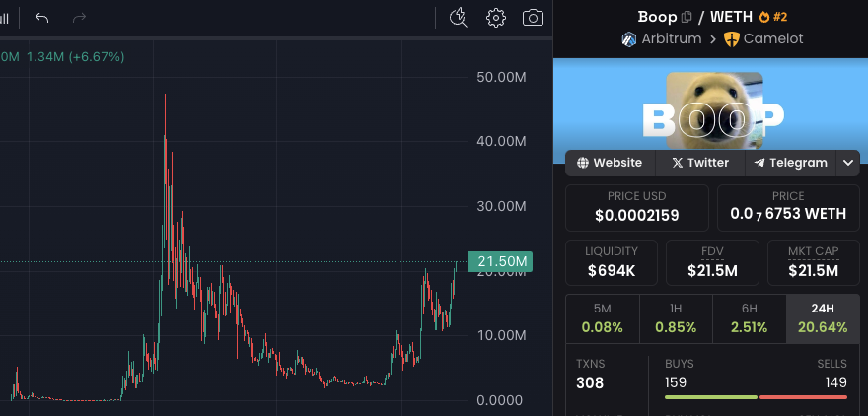Click the BUYS 159 value
Screen dimensions: 868x416
pyautogui.click(x=676, y=382)
